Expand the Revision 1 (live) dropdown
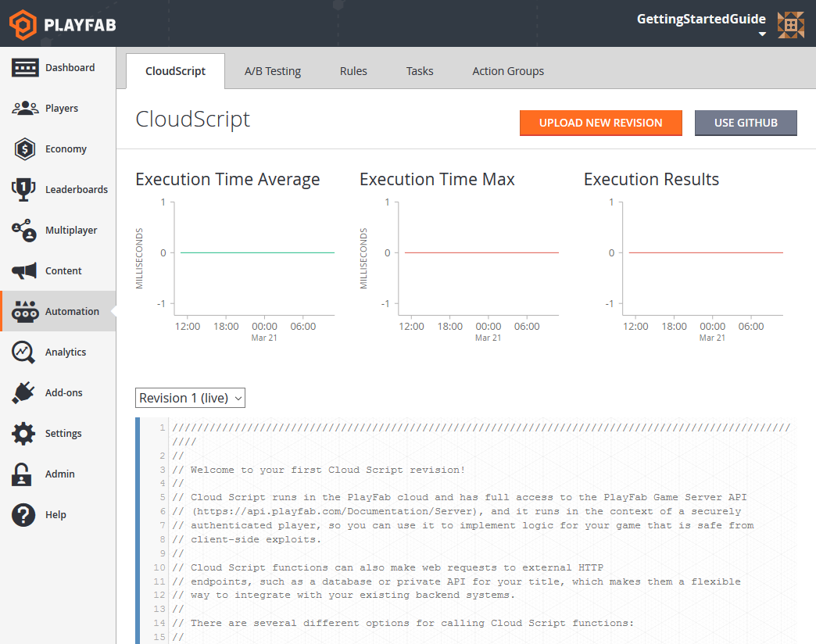The height and width of the screenshot is (644, 816). (191, 398)
